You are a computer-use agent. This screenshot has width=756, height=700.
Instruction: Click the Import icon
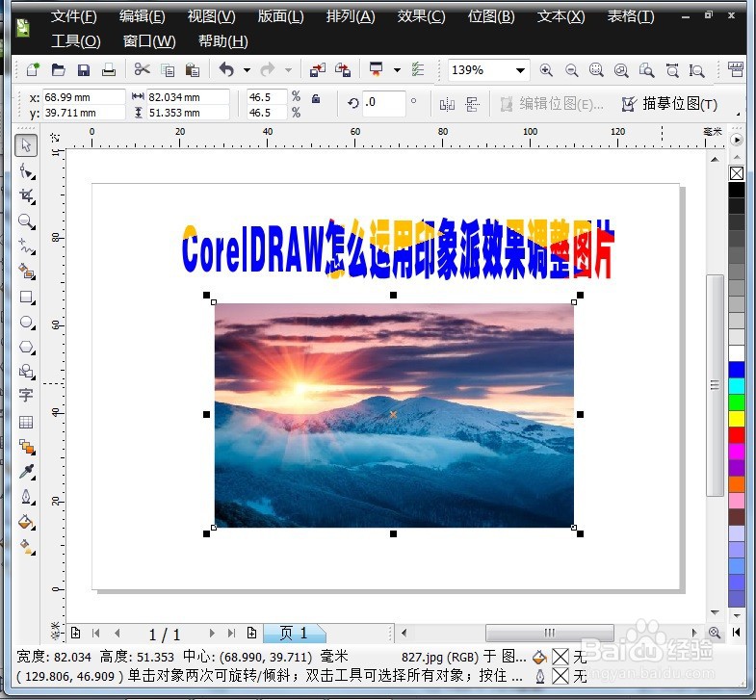(317, 70)
